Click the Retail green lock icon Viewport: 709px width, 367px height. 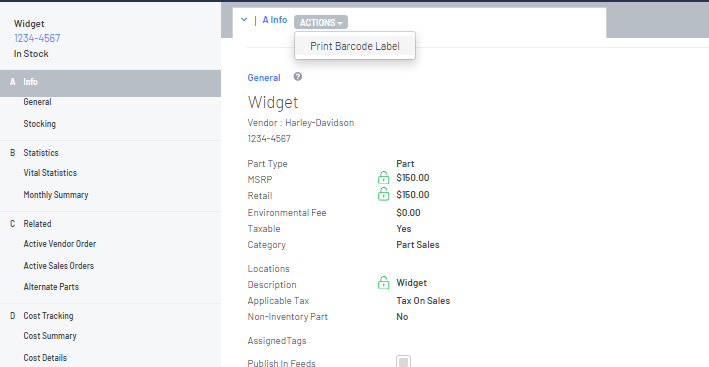click(383, 194)
